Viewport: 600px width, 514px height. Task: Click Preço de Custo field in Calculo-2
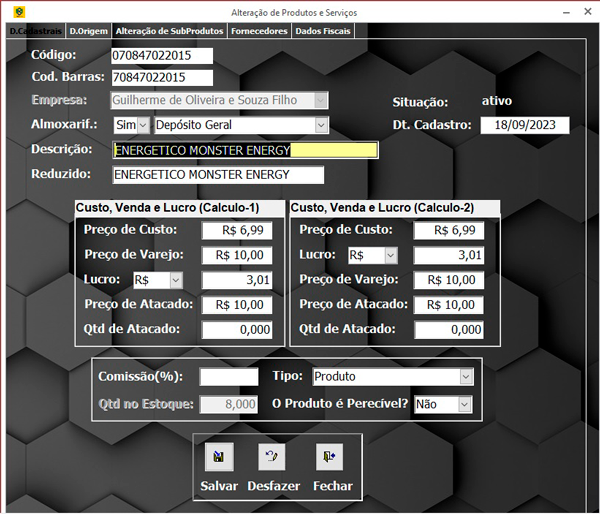pos(448,230)
